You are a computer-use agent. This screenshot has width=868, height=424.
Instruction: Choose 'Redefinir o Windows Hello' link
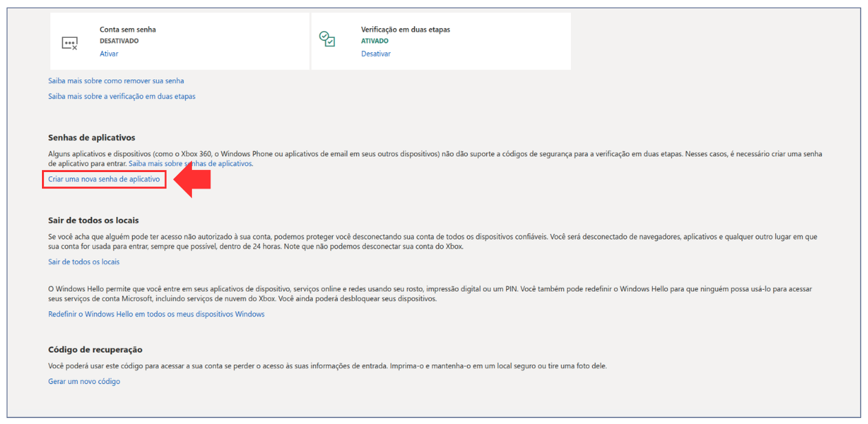[x=156, y=314]
